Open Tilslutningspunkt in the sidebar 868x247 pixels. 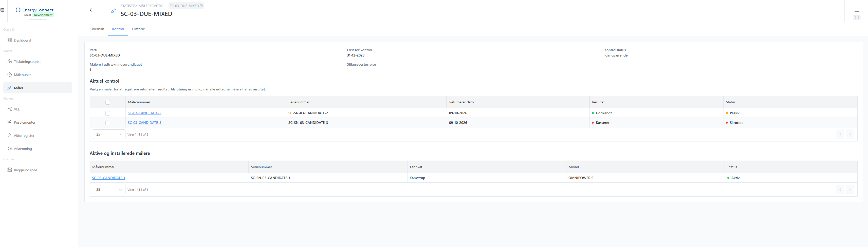point(38,61)
